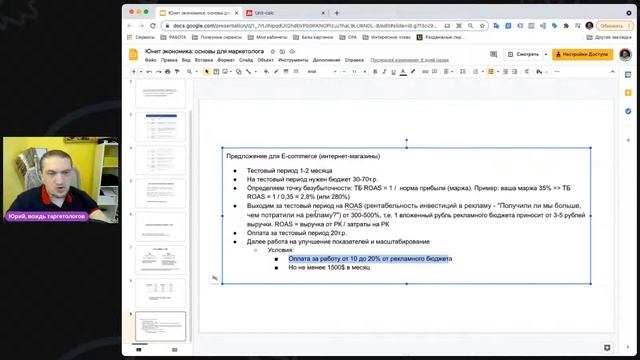Click the Add comment toolbar icon

tap(435, 72)
